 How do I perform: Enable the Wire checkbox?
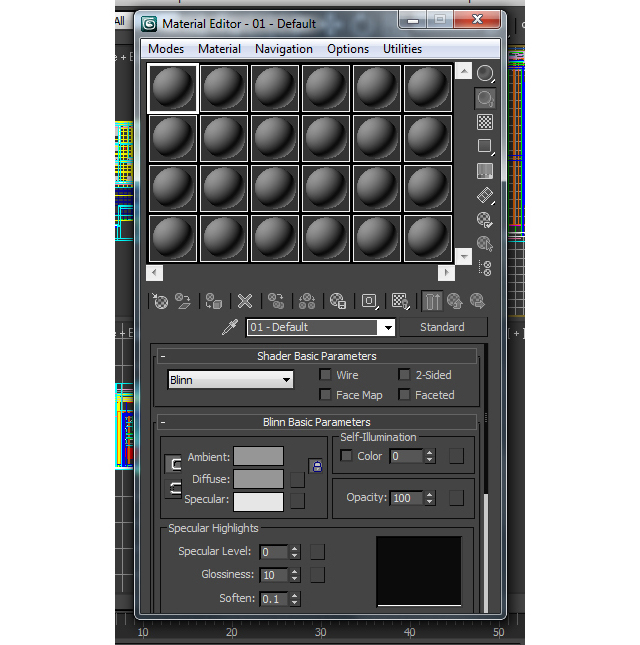[325, 375]
